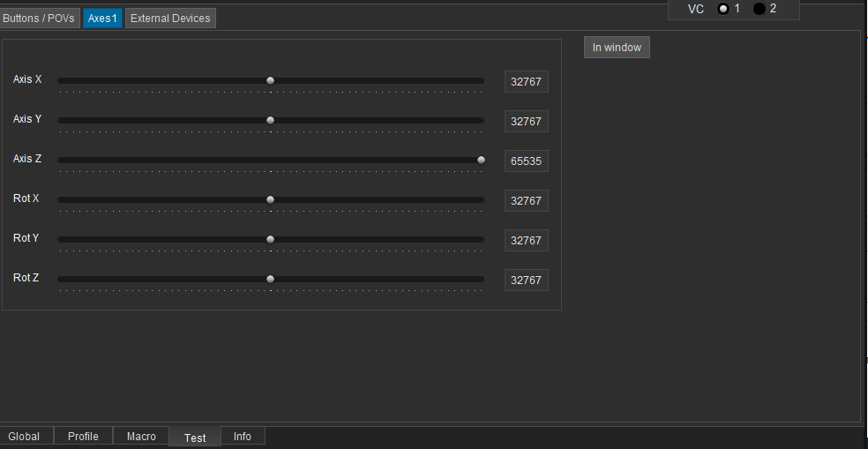Click the Rot X slider handle
This screenshot has width=868, height=449.
coord(270,199)
